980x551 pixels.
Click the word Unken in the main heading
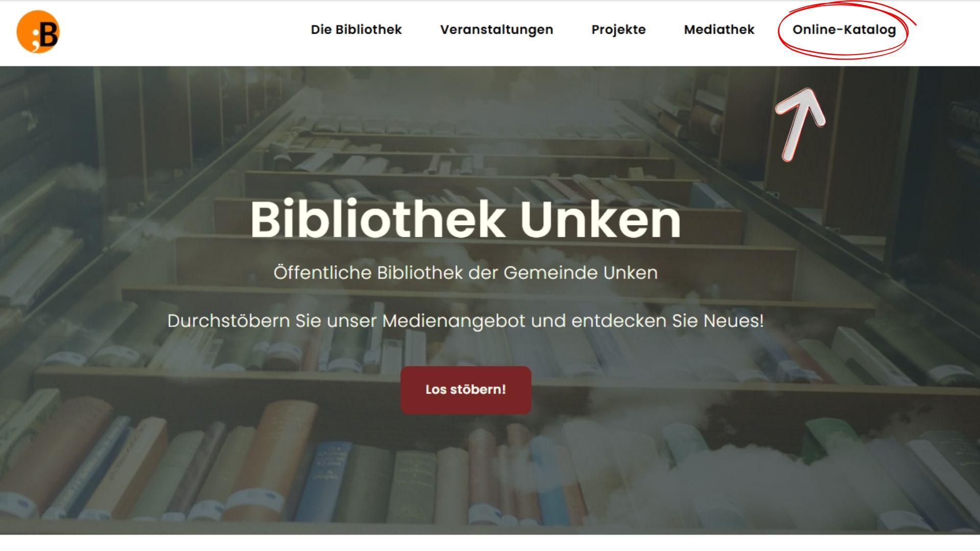601,219
